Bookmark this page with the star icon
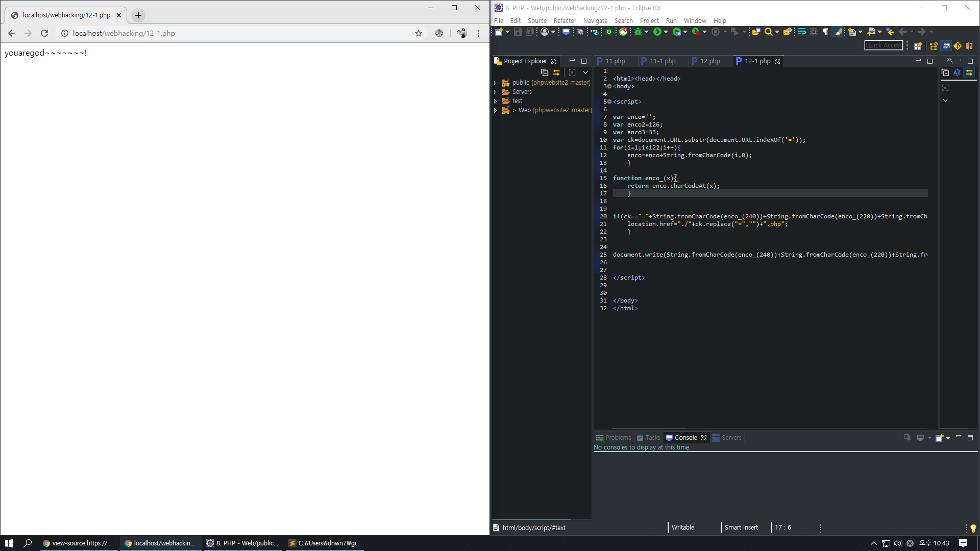The height and width of the screenshot is (551, 980). coord(419,33)
